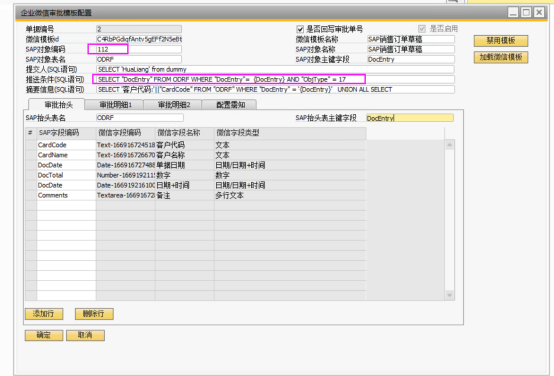Click the 提交人(SQL语句) input field

pos(275,69)
